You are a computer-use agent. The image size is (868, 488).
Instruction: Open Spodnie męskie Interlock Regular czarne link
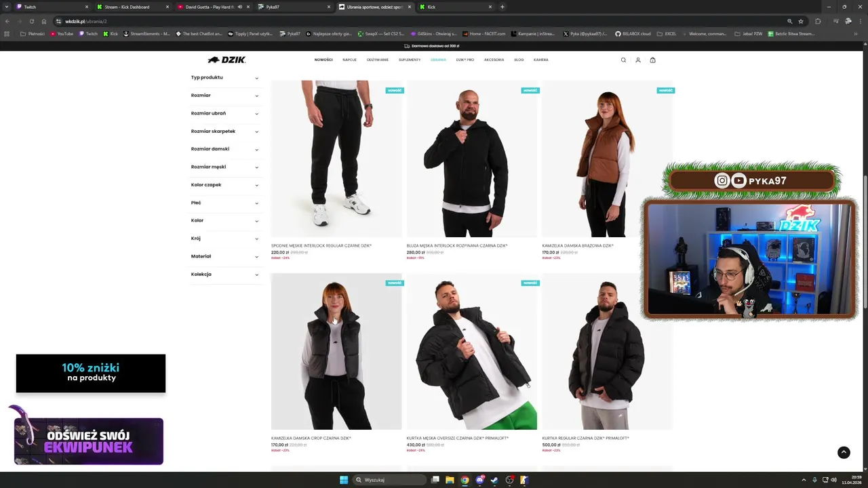pyautogui.click(x=321, y=245)
